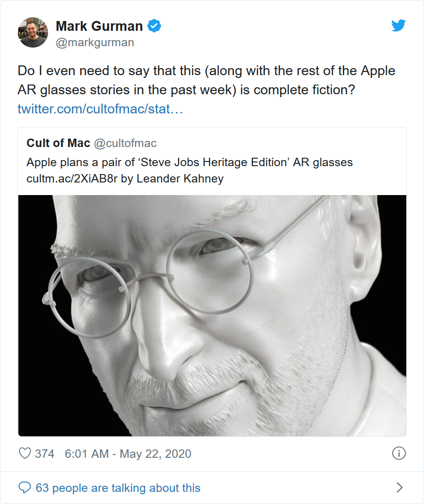This screenshot has width=424, height=504.
Task: Click the Cult of Mac account name
Action: [58, 143]
